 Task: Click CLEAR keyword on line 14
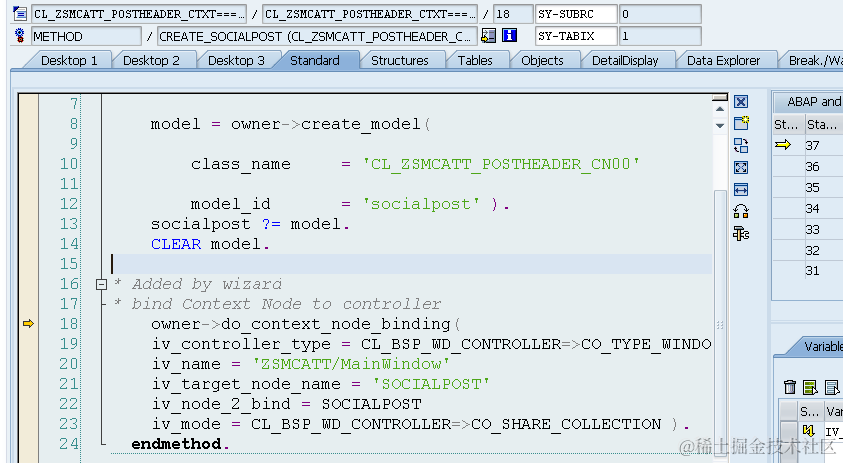pos(176,244)
